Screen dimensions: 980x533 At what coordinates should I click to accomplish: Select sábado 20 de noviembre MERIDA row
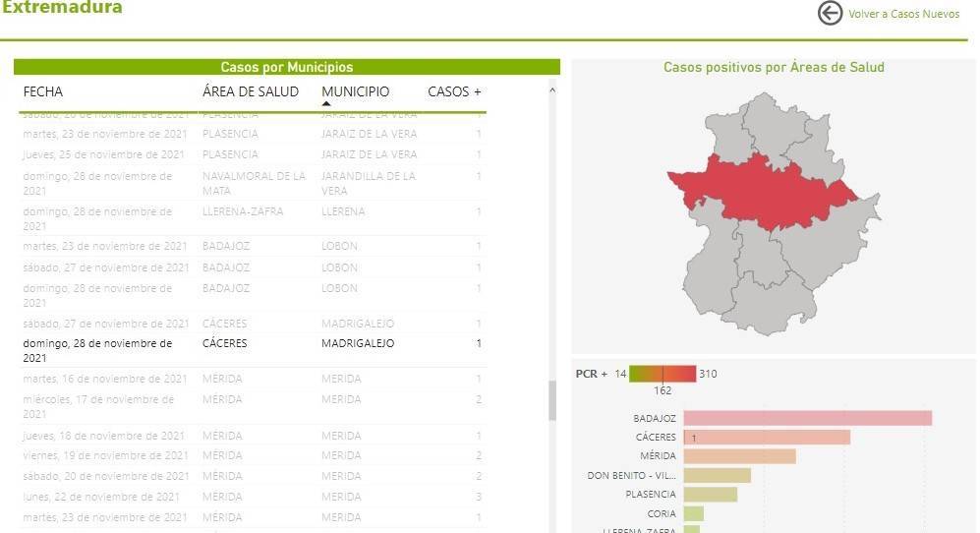[x=253, y=476]
